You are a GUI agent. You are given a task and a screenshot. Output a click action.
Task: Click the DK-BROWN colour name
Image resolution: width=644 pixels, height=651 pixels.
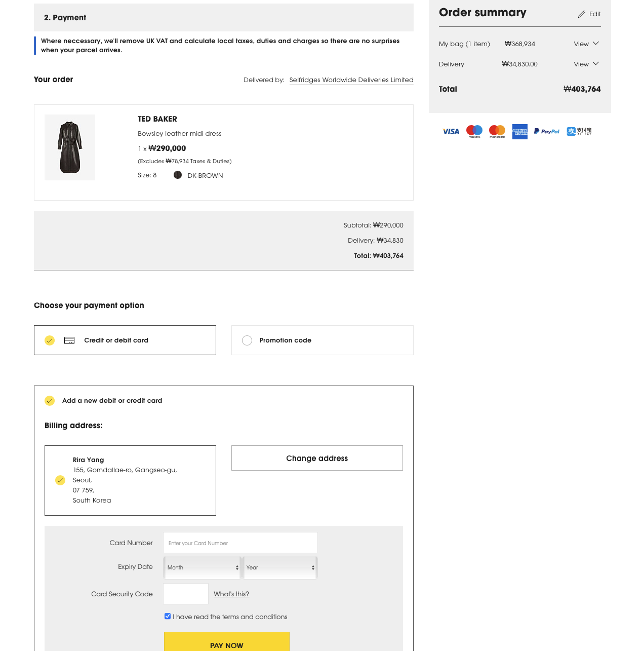(x=205, y=176)
